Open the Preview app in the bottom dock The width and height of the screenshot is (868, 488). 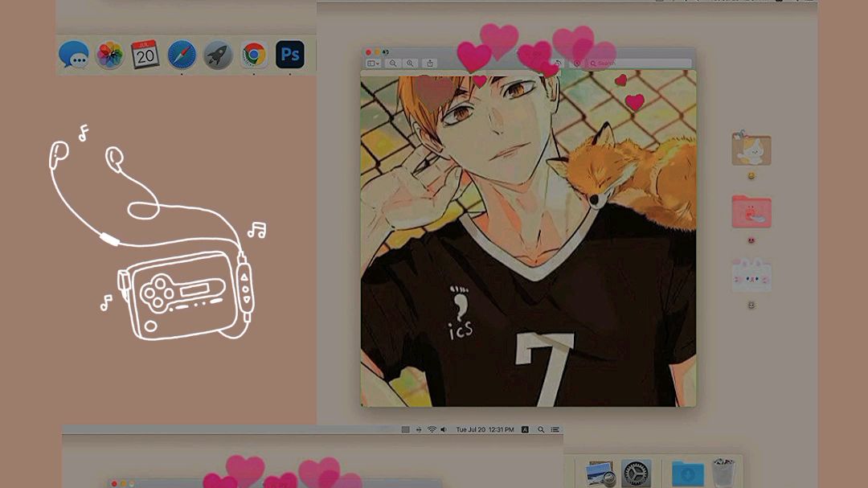pyautogui.click(x=600, y=474)
